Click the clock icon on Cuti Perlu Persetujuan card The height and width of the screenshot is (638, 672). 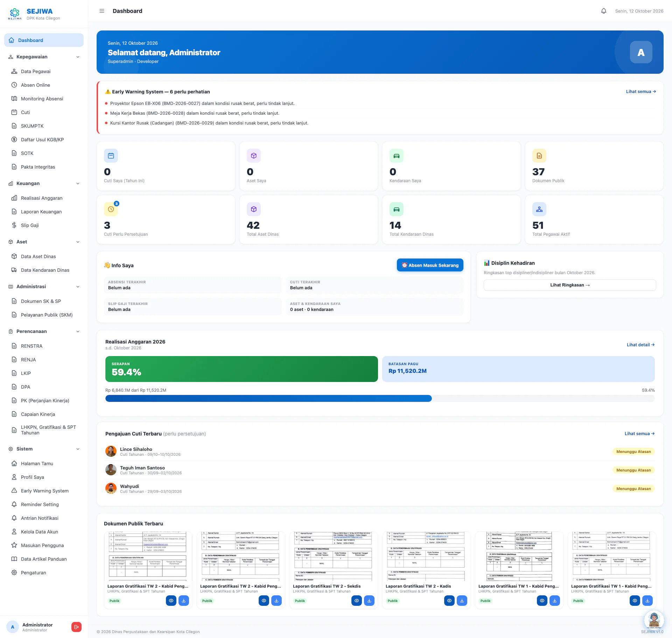pos(111,209)
